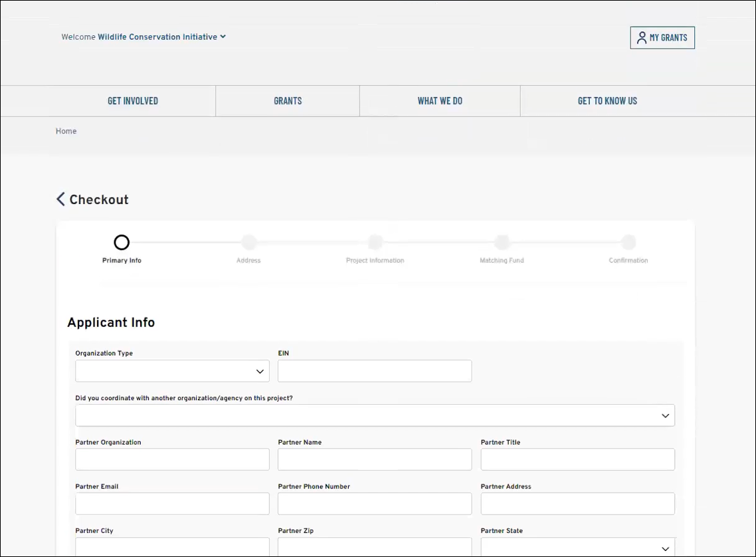This screenshot has width=756, height=557.
Task: Expand the Wildlife Conservation Initiative account menu
Action: tap(223, 37)
